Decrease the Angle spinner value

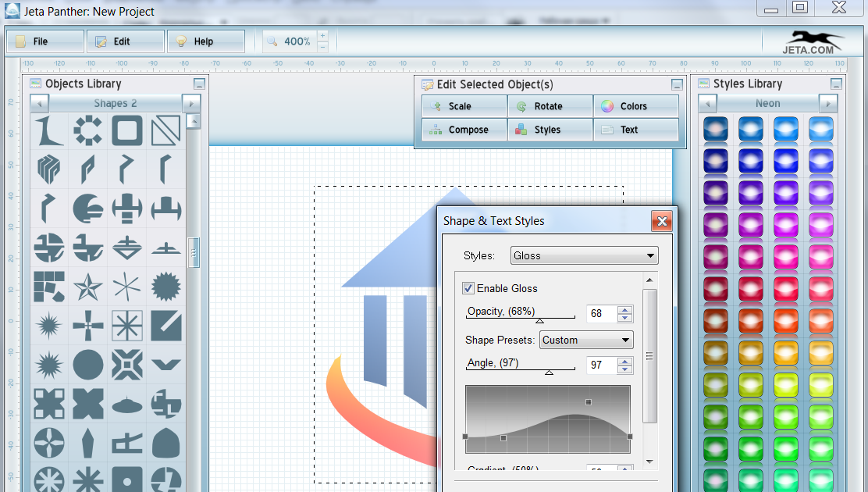pos(625,369)
